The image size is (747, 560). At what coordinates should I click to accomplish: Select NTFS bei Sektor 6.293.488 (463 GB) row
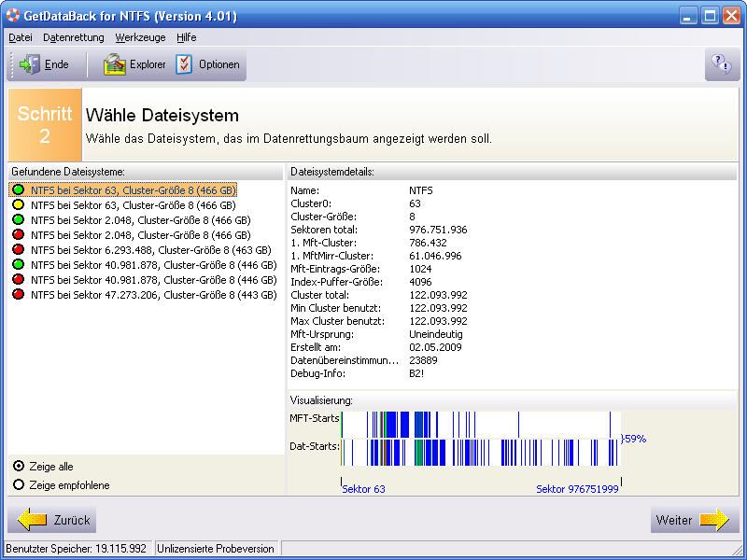[x=151, y=250]
